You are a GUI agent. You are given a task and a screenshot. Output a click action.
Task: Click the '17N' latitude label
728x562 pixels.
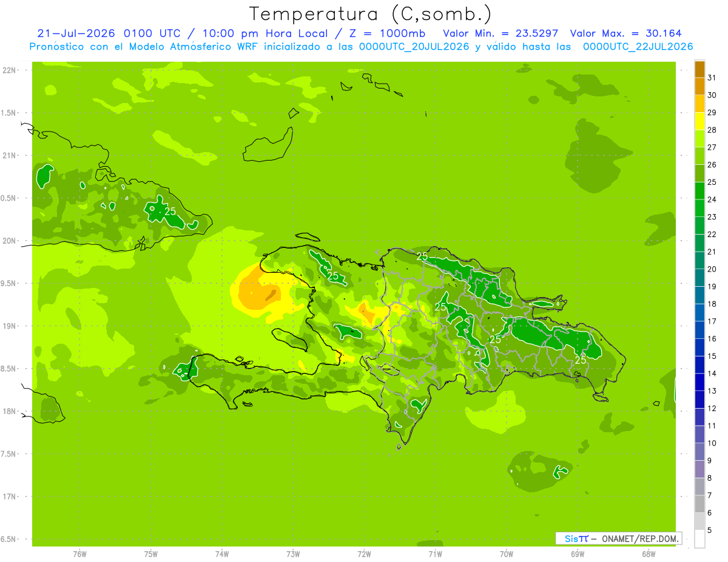pos(9,497)
